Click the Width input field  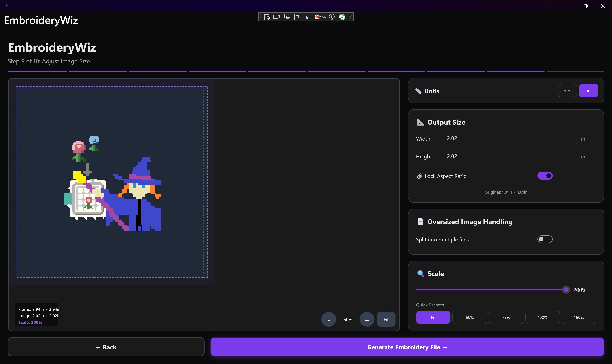click(x=510, y=138)
